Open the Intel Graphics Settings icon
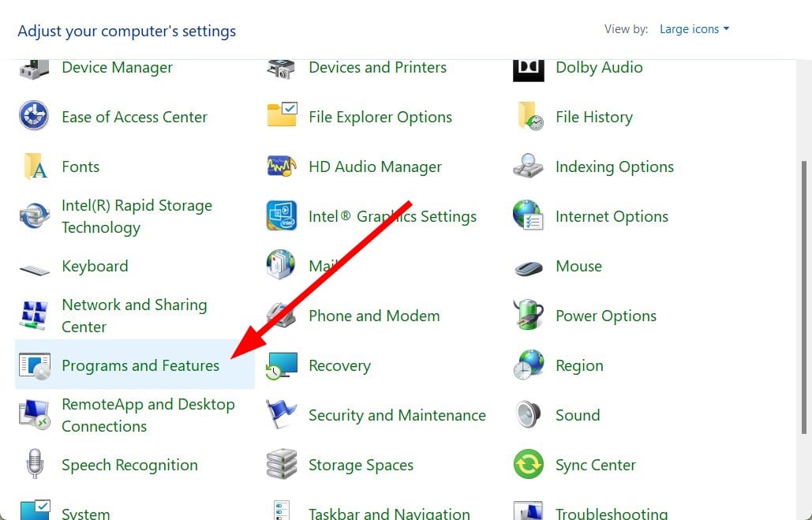 pyautogui.click(x=282, y=216)
